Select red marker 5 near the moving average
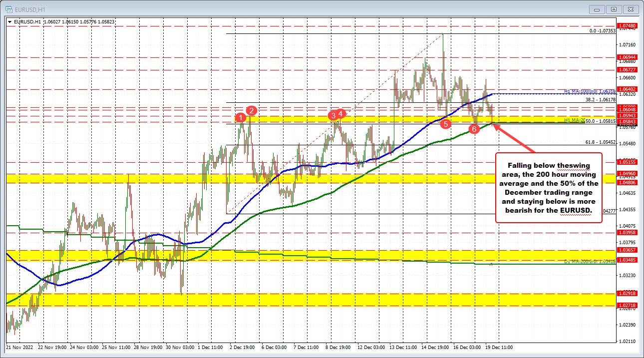This screenshot has width=644, height=358. click(x=446, y=123)
